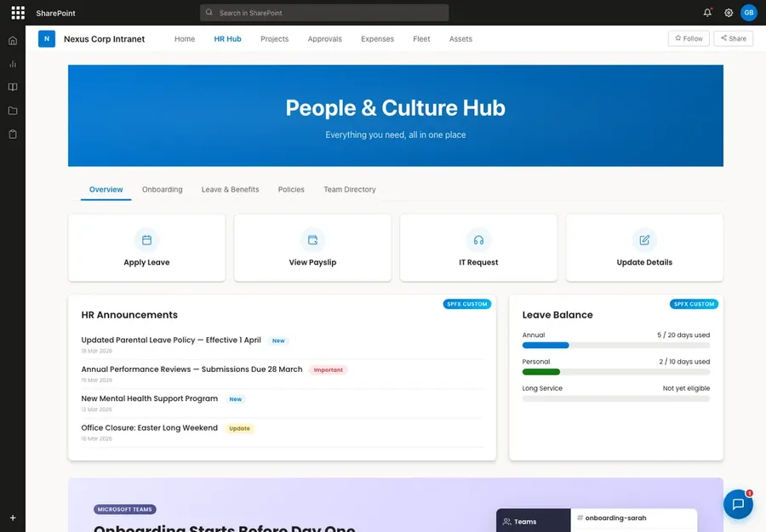
Task: Open Annual Performance Reviews announcement
Action: (192, 369)
